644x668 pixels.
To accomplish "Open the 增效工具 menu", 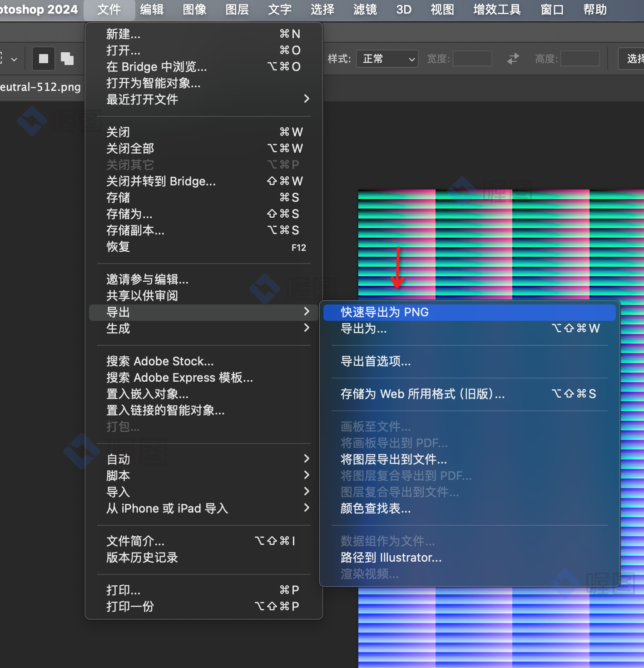I will [497, 10].
